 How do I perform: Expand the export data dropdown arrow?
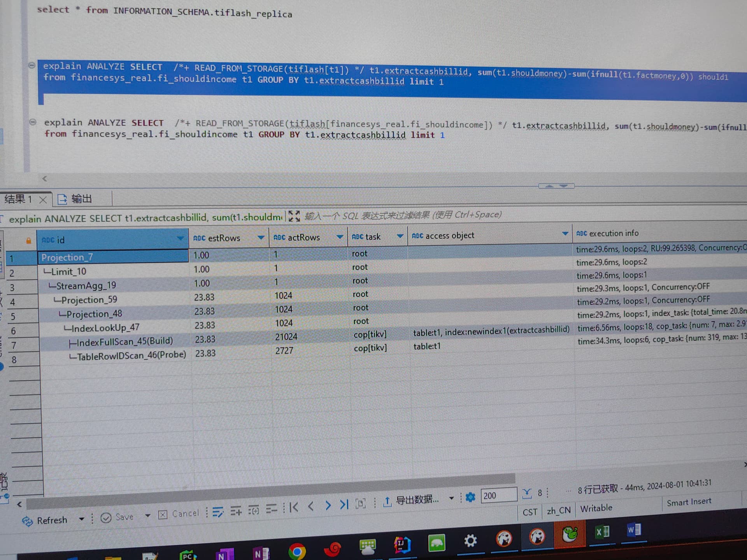point(451,498)
